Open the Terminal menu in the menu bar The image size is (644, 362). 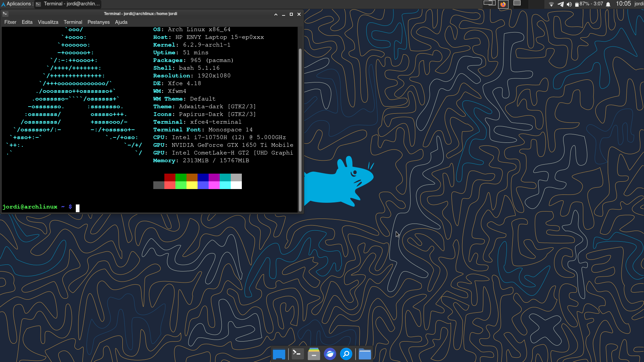[73, 22]
